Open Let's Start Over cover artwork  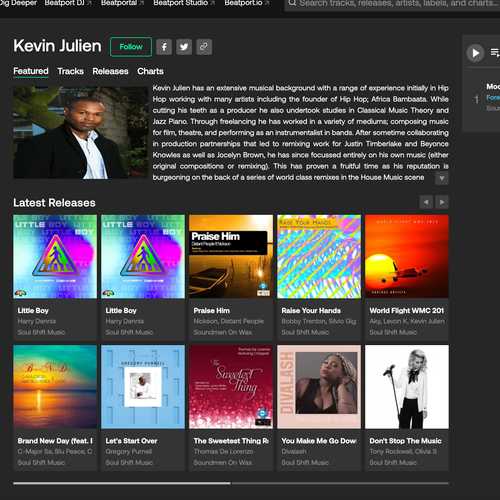pyautogui.click(x=143, y=387)
